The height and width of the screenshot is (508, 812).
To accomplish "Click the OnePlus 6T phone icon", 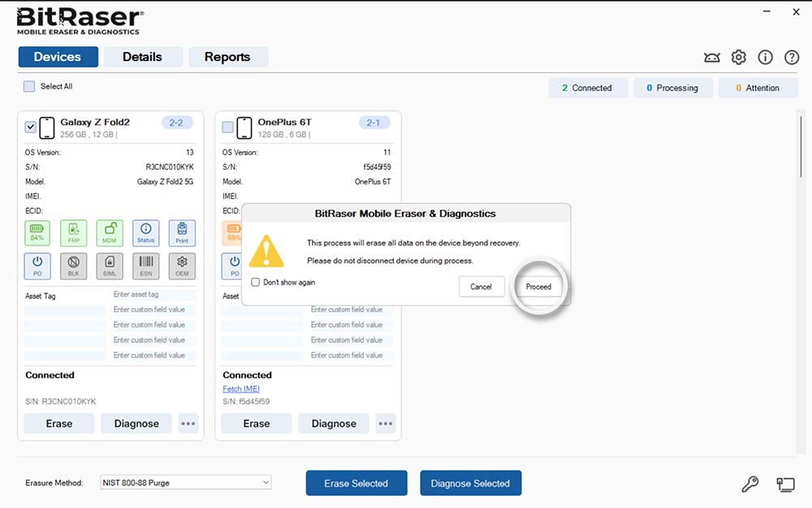I will click(x=244, y=128).
